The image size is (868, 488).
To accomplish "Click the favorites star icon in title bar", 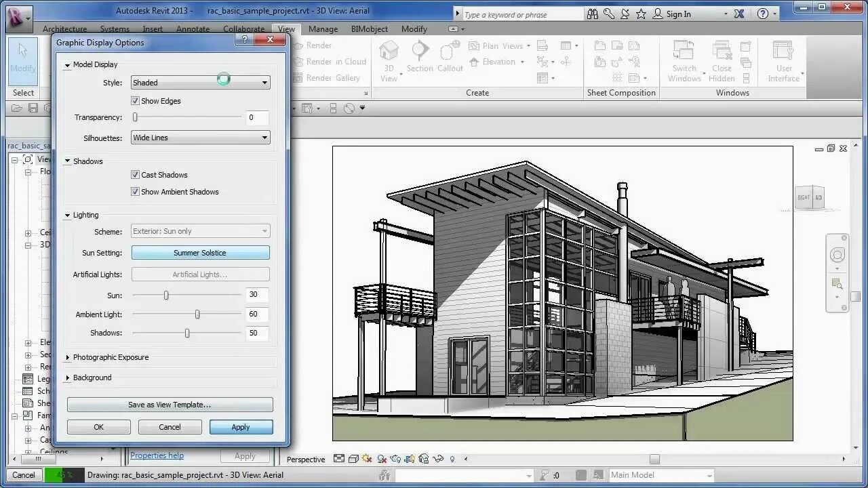I will 641,14.
